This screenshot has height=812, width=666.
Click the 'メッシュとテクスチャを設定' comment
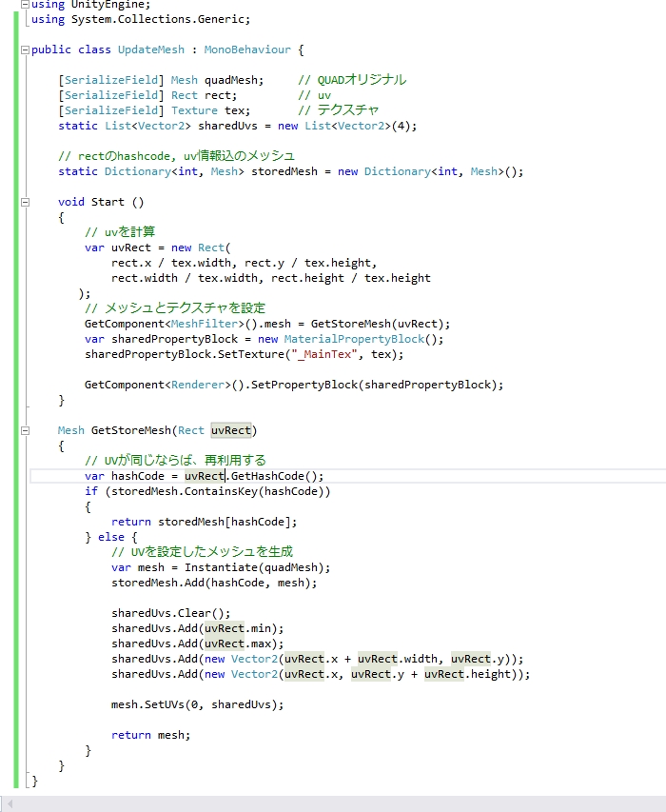click(x=175, y=308)
